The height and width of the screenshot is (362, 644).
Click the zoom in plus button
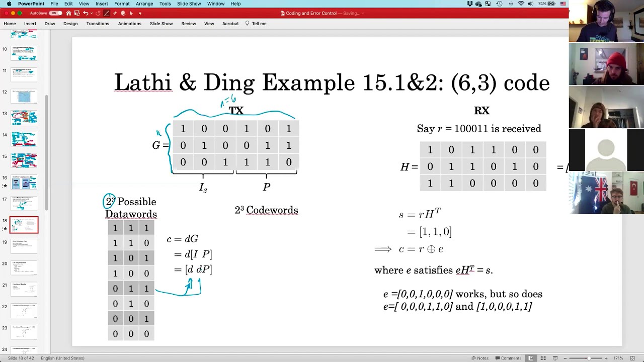point(606,358)
